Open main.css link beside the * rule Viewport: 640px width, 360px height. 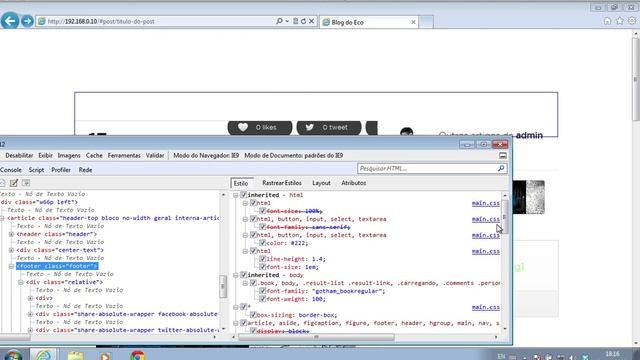coord(486,307)
